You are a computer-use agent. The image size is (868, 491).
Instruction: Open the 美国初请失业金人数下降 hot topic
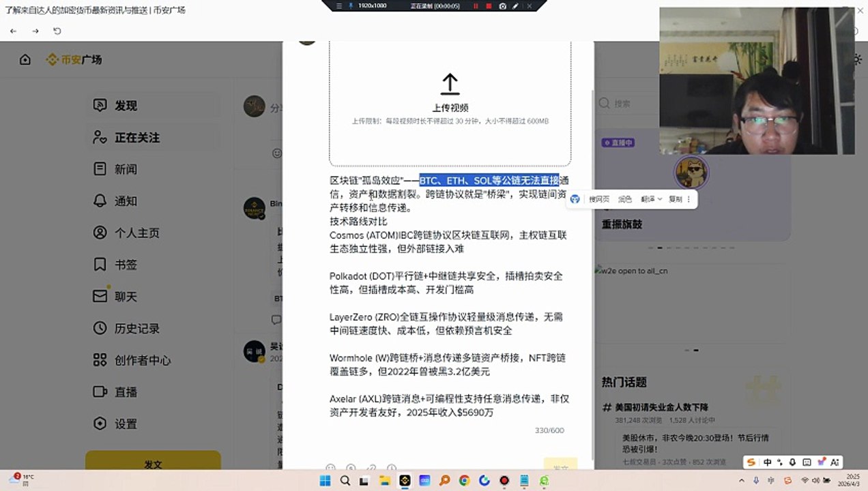tap(661, 407)
